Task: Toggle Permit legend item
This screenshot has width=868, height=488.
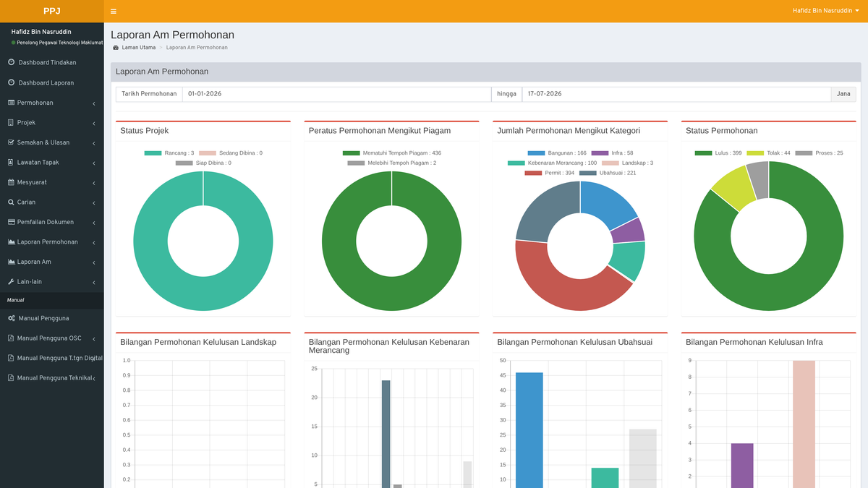Action: (x=550, y=173)
